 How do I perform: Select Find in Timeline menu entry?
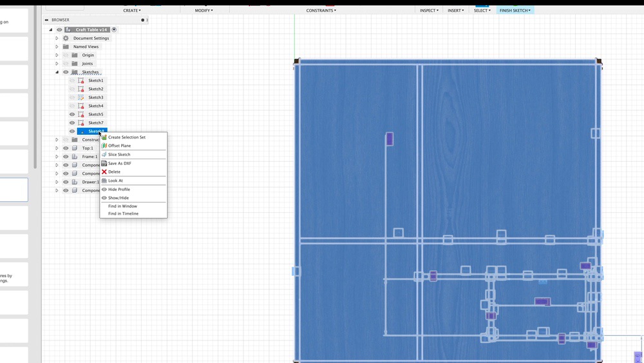coord(123,214)
